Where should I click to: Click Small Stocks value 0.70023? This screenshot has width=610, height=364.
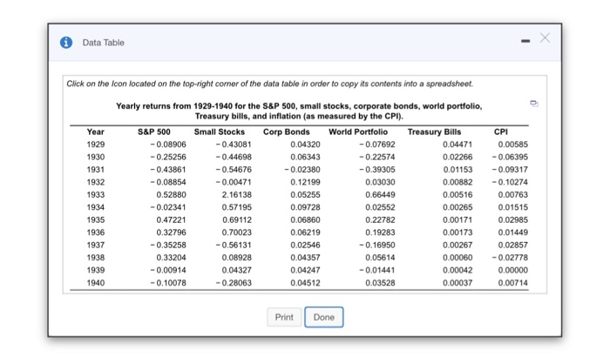point(237,233)
